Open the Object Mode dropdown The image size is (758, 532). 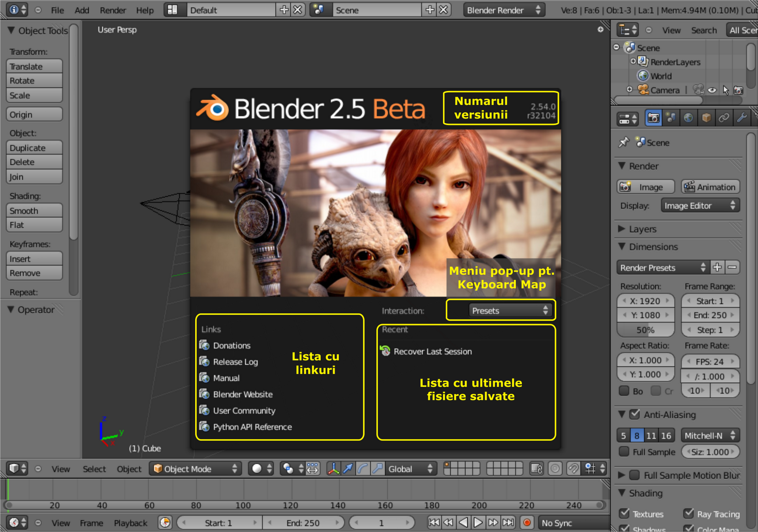[195, 469]
